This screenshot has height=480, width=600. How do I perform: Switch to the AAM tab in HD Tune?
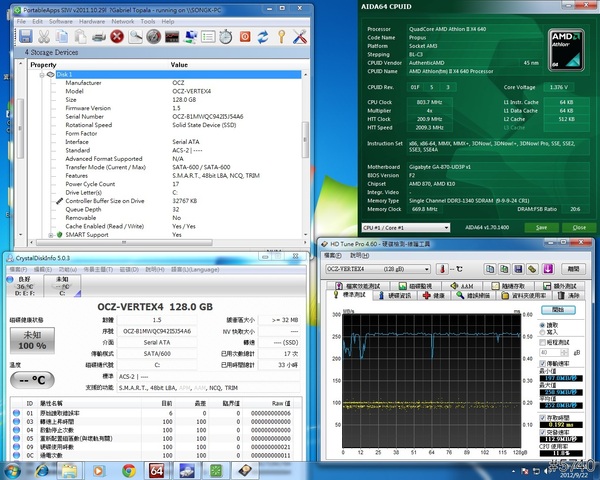pos(464,285)
